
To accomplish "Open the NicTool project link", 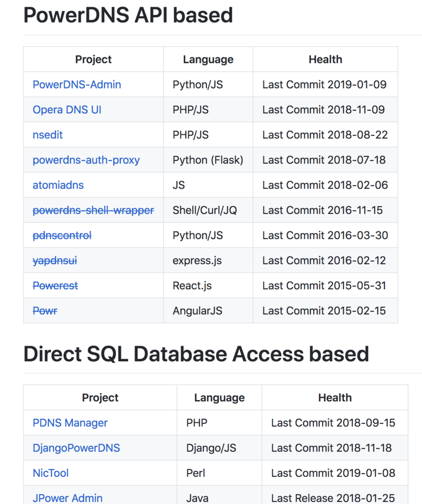I will click(x=51, y=473).
